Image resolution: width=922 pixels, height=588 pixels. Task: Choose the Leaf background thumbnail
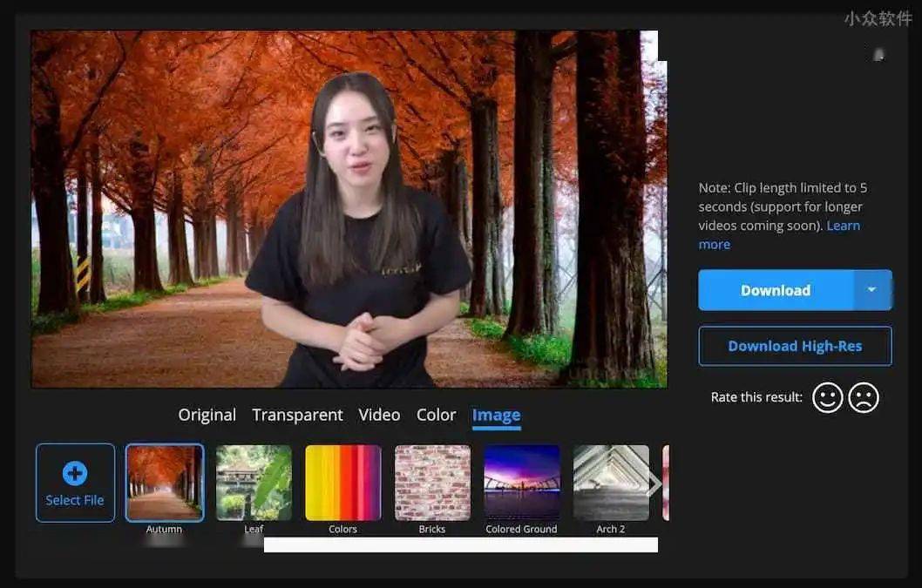coord(254,483)
